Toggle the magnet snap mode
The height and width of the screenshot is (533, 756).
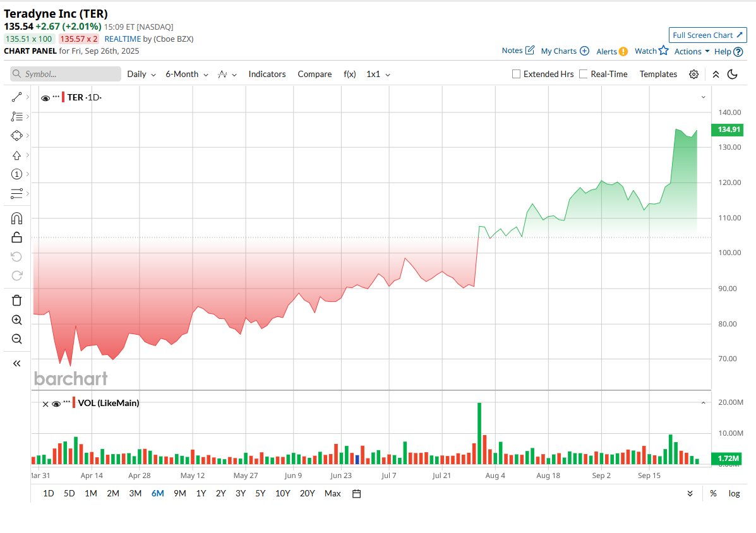pos(16,219)
